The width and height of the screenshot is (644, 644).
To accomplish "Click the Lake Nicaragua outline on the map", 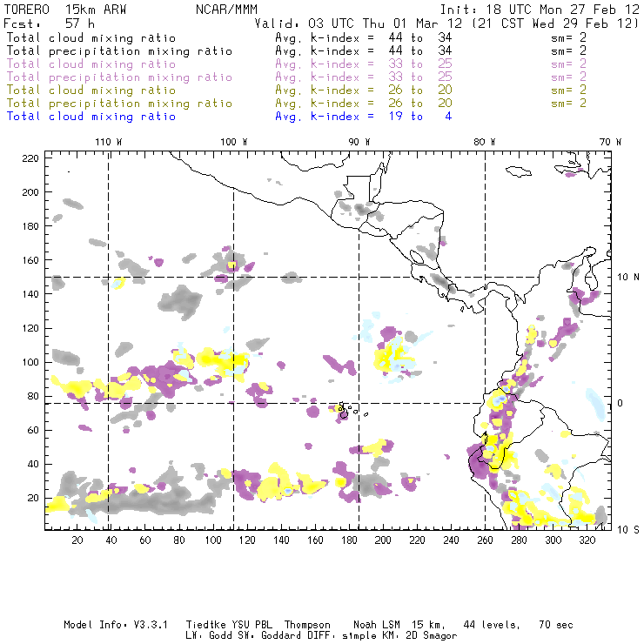I will [x=417, y=257].
